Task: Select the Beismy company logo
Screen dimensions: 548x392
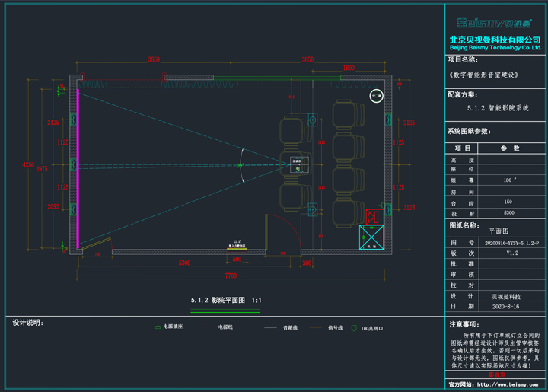Action: click(x=494, y=23)
